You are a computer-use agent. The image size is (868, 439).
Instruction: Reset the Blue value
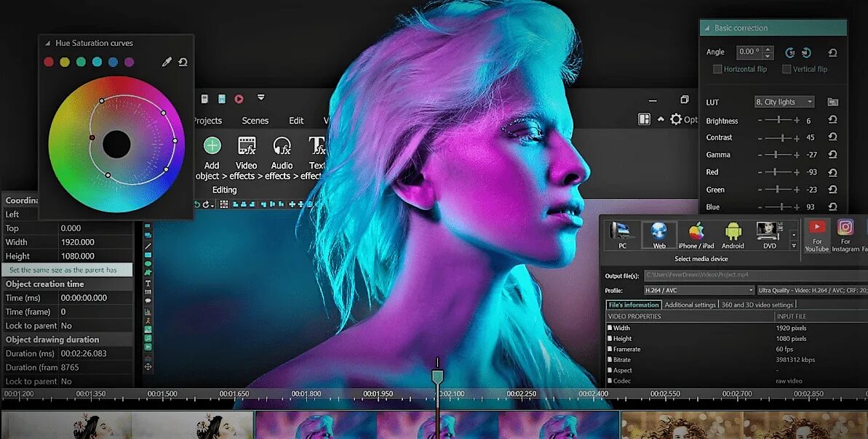[832, 207]
